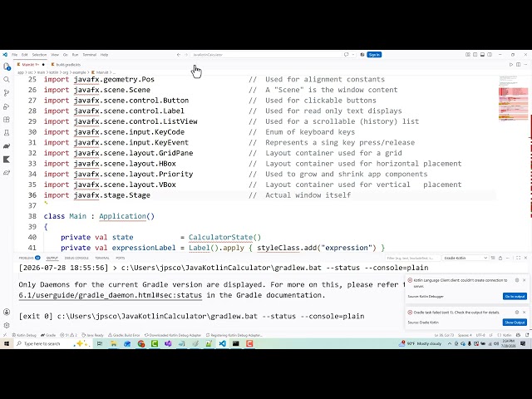Open the Selection menu
532x399 pixels.
(39, 55)
